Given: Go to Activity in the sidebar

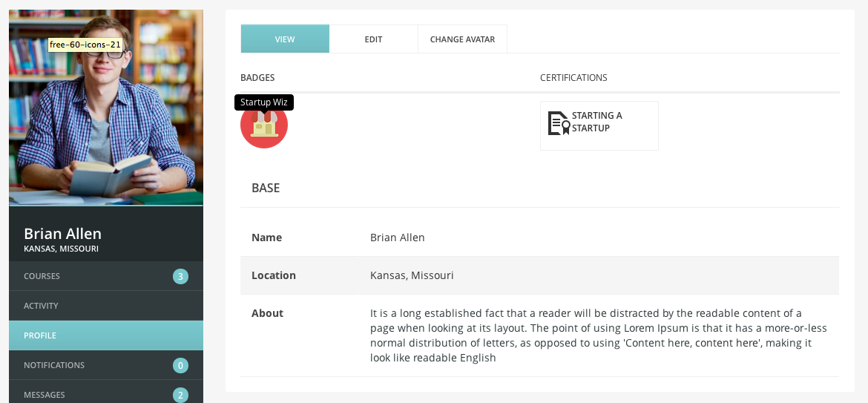Looking at the screenshot, I should [41, 306].
